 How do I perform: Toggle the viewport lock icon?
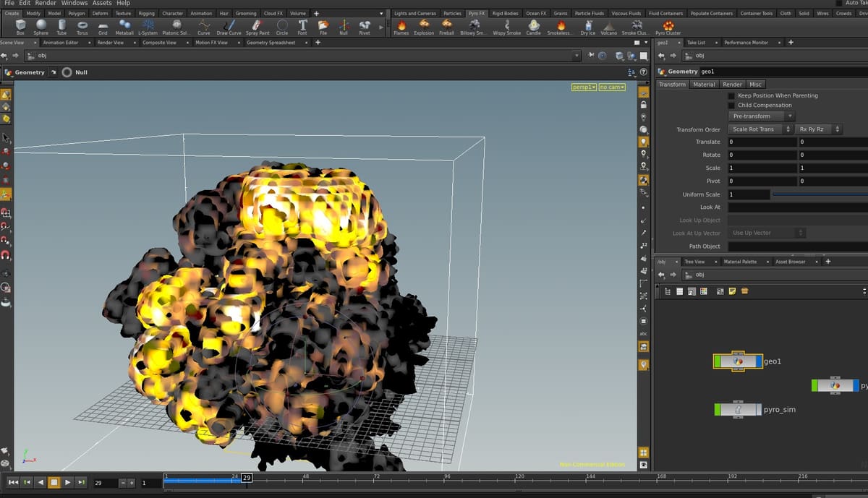coord(643,105)
